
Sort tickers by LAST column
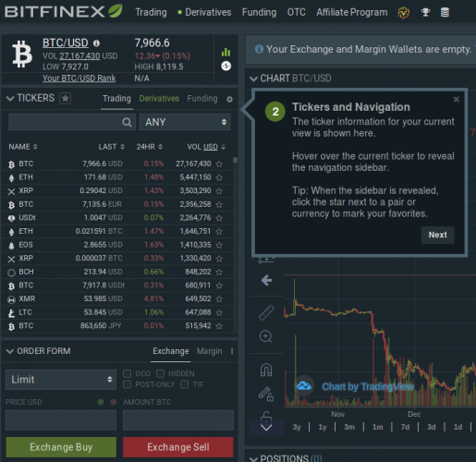coord(111,147)
